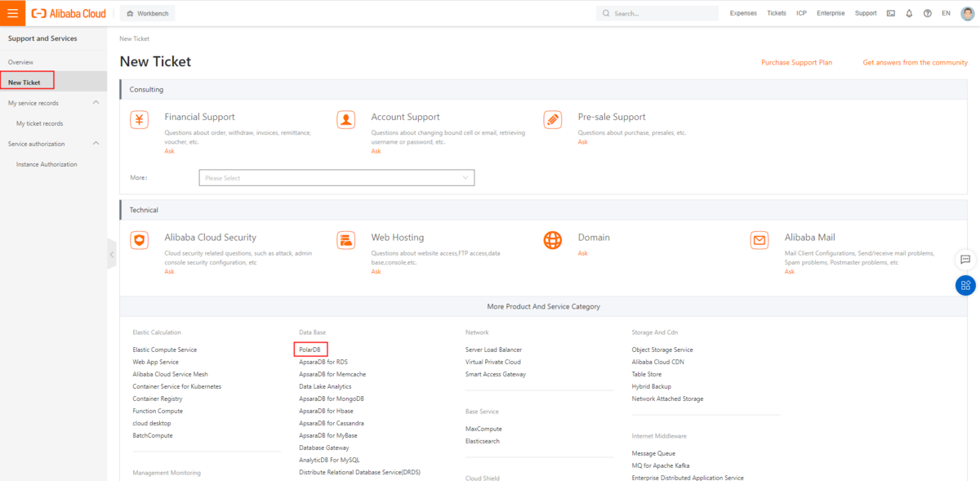Screen dimensions: 980x481
Task: Select Container Service for Kubernetes
Action: coord(176,386)
